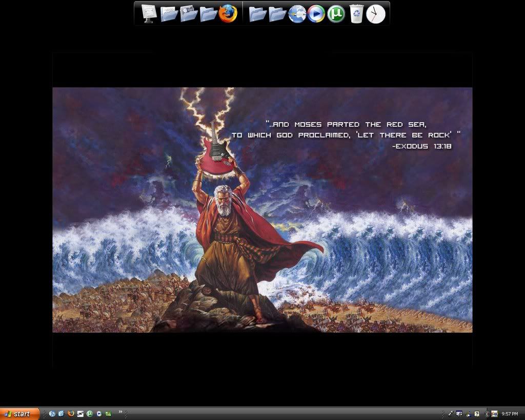525x420 pixels.
Task: Launch uTorrent from the top dock
Action: click(x=336, y=14)
